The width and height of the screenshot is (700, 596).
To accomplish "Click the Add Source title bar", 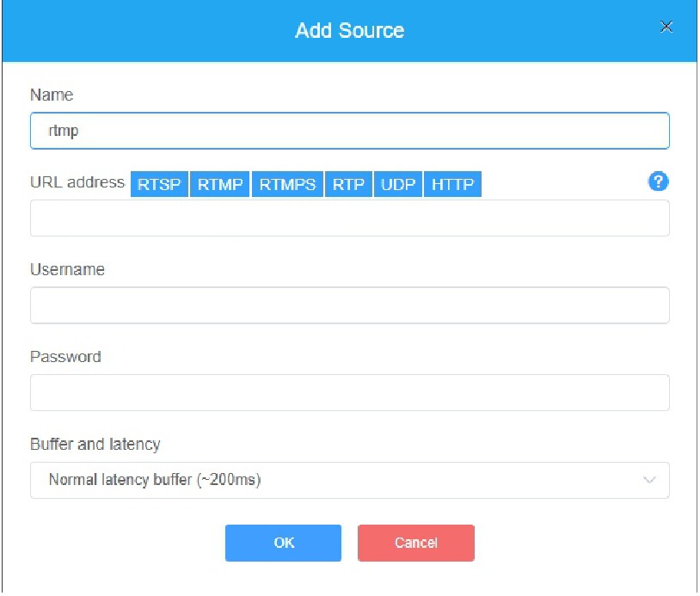I will (349, 31).
